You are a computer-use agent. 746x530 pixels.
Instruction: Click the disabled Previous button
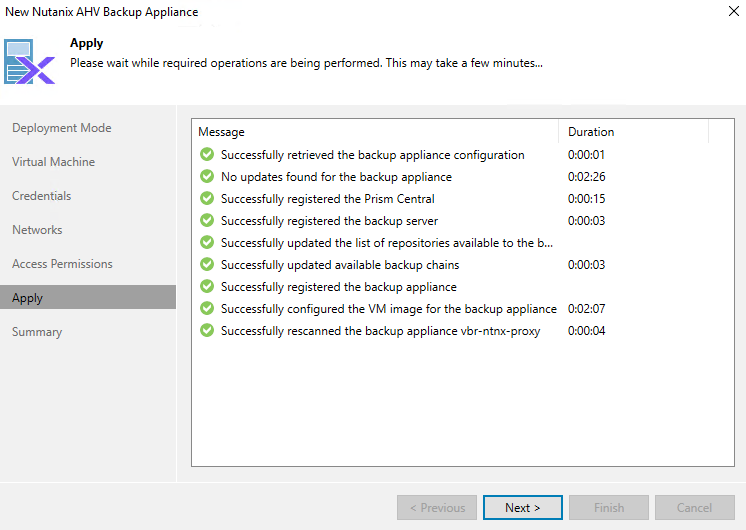(437, 507)
